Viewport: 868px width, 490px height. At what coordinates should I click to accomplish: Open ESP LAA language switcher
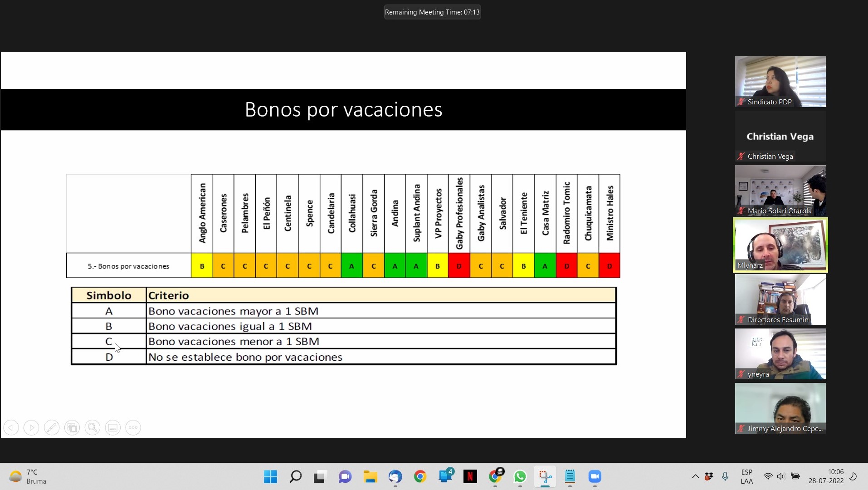pos(746,476)
